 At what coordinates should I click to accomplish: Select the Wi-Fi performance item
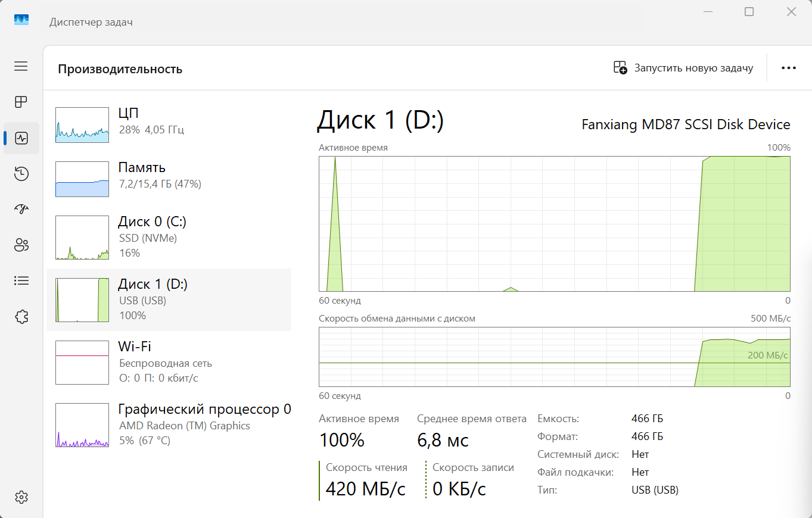[169, 362]
